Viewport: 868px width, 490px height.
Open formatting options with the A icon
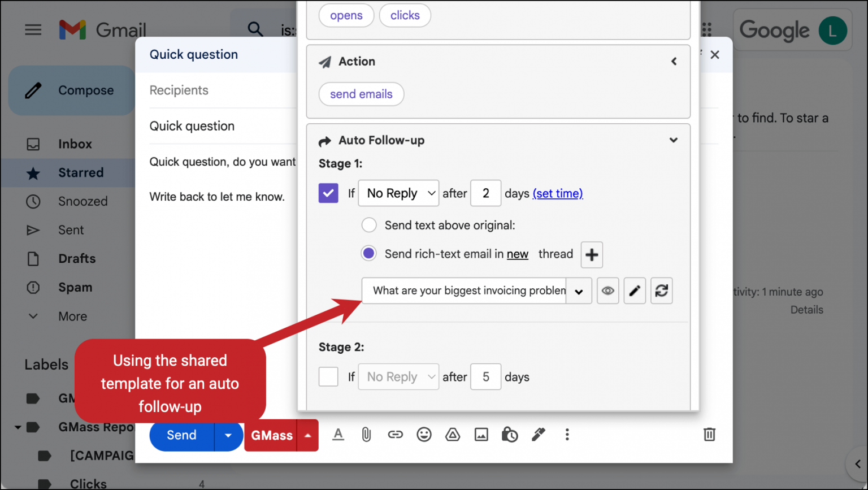(x=338, y=435)
